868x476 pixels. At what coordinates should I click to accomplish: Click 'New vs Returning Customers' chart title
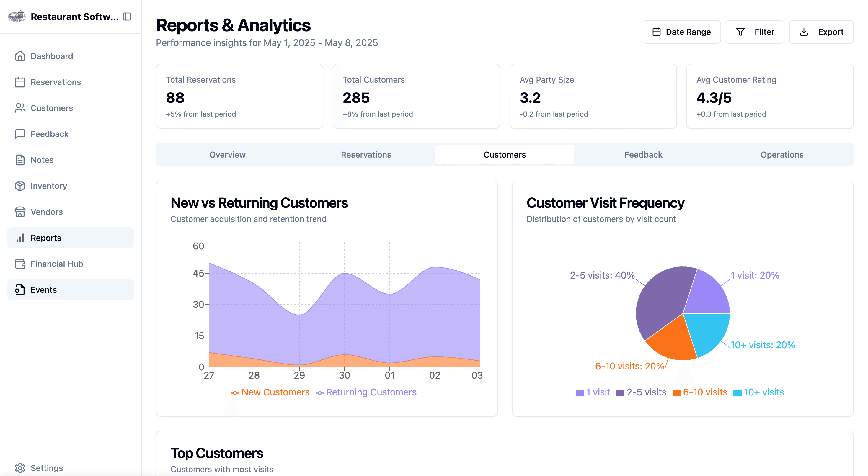tap(259, 203)
